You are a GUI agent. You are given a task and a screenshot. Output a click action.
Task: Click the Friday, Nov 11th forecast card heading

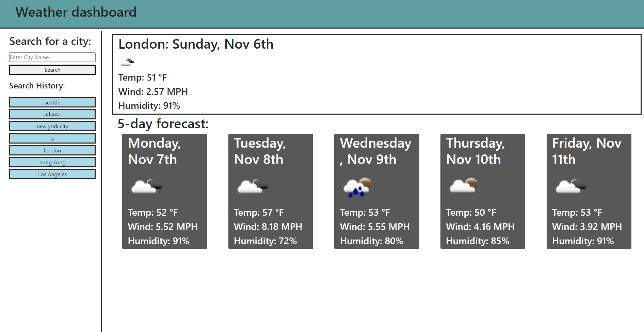(587, 151)
